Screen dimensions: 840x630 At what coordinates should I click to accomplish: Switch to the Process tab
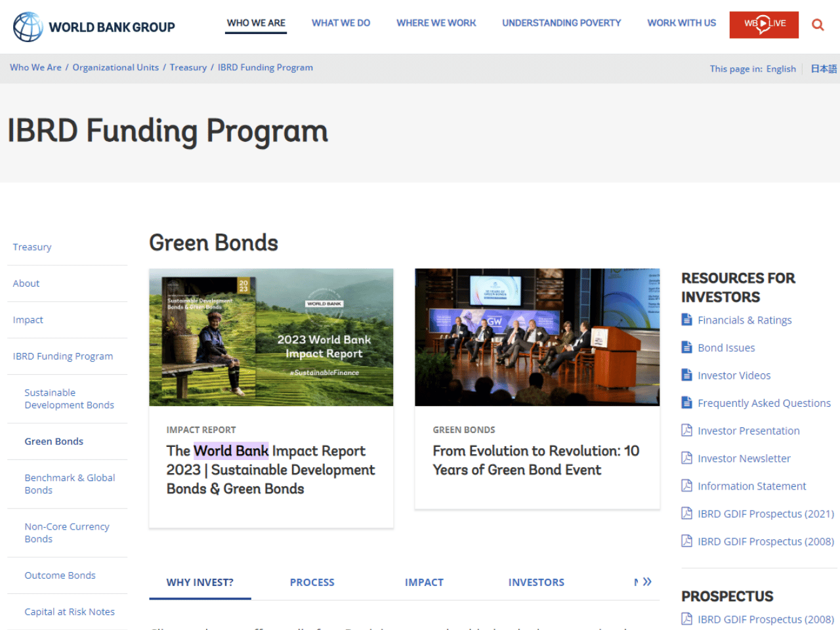coord(312,582)
